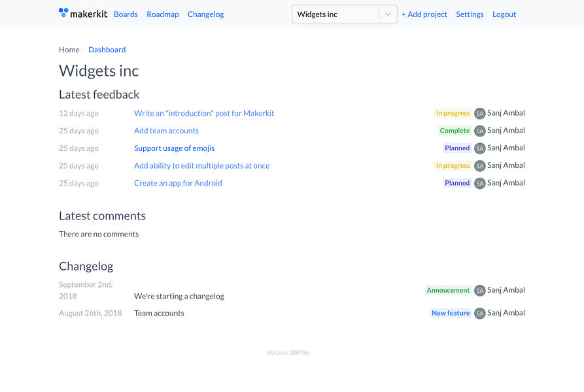Click the New feature changelog tag

click(x=451, y=313)
